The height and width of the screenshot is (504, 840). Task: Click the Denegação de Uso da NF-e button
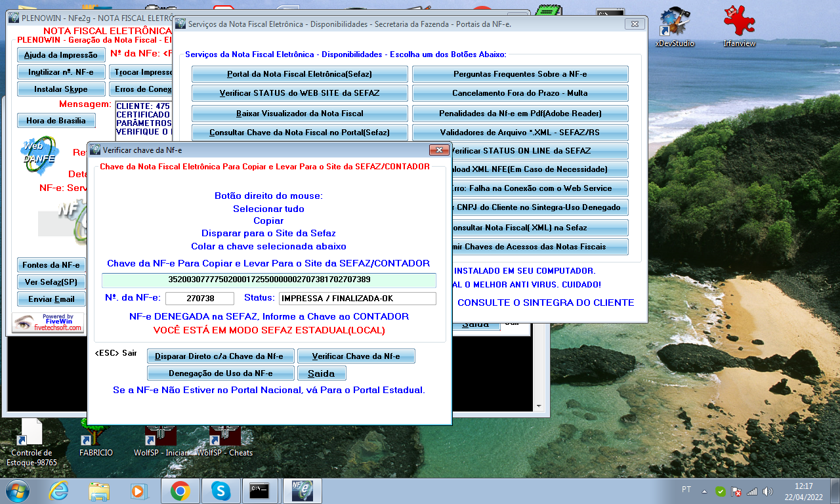pos(220,373)
